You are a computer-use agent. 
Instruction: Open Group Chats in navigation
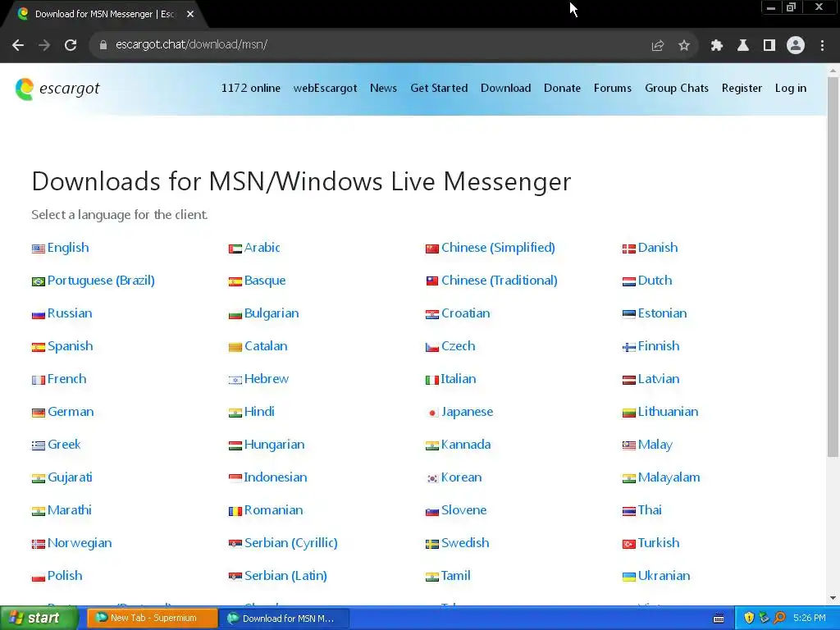click(677, 89)
